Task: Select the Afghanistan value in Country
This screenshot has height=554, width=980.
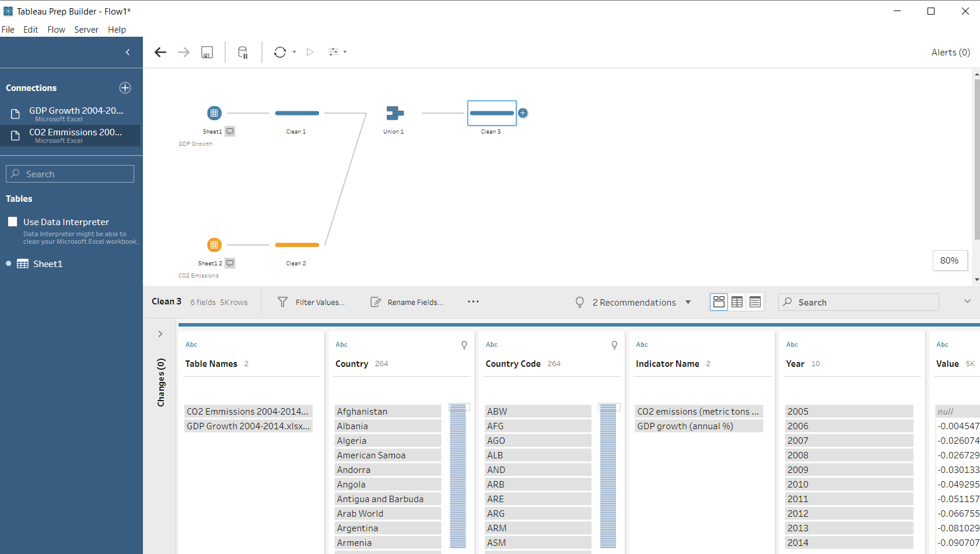Action: click(388, 412)
